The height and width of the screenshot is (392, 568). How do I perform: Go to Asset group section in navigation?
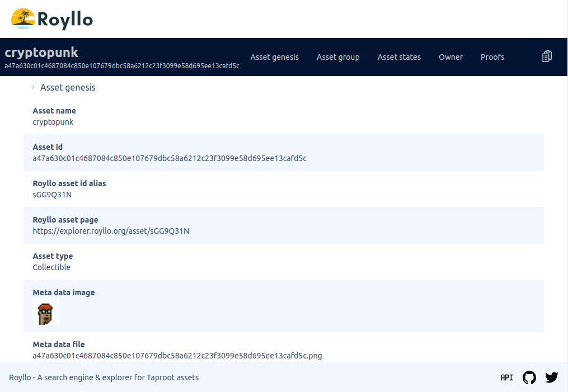(338, 57)
